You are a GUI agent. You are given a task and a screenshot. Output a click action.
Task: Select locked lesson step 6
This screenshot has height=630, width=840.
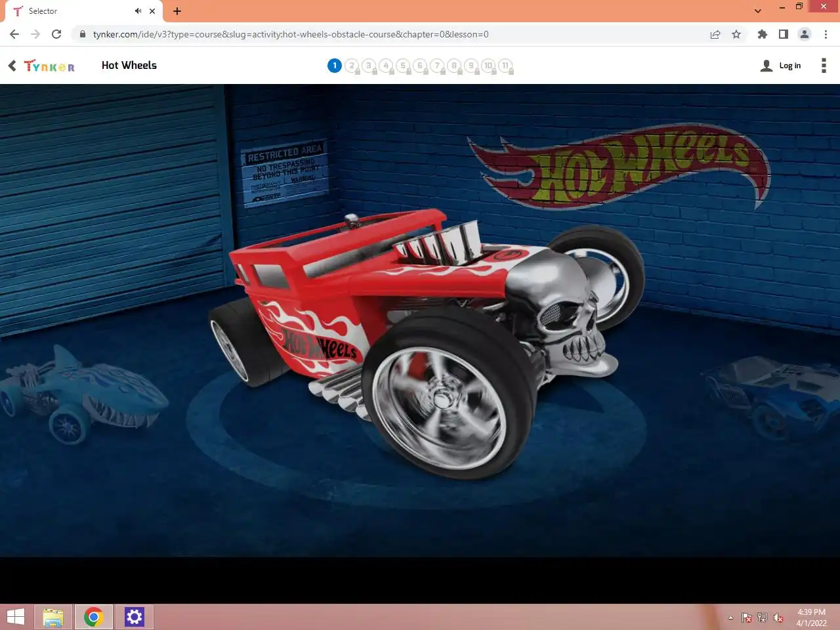[x=420, y=66]
